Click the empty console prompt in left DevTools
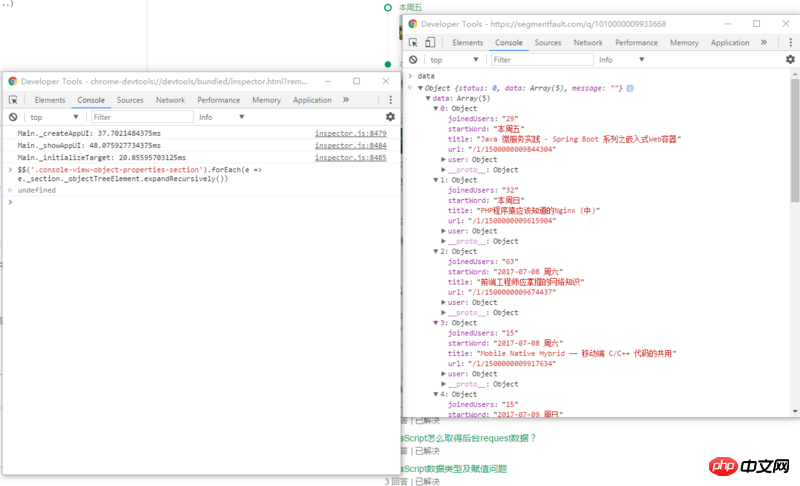Screen dimensions: 800x486 [202, 202]
